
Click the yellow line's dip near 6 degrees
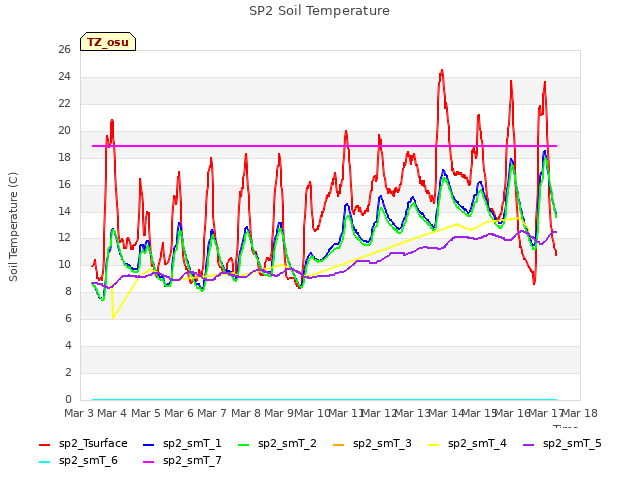point(113,318)
